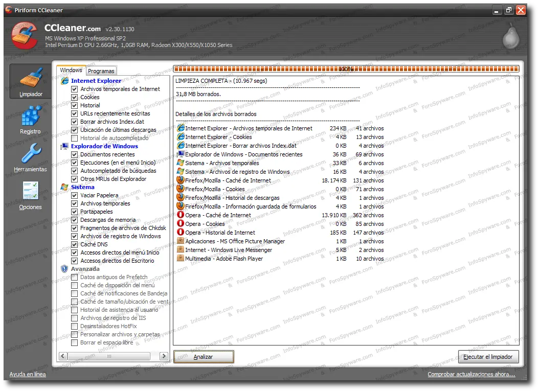Open the Opciones settings section
This screenshot has width=539, height=392.
pyautogui.click(x=31, y=195)
